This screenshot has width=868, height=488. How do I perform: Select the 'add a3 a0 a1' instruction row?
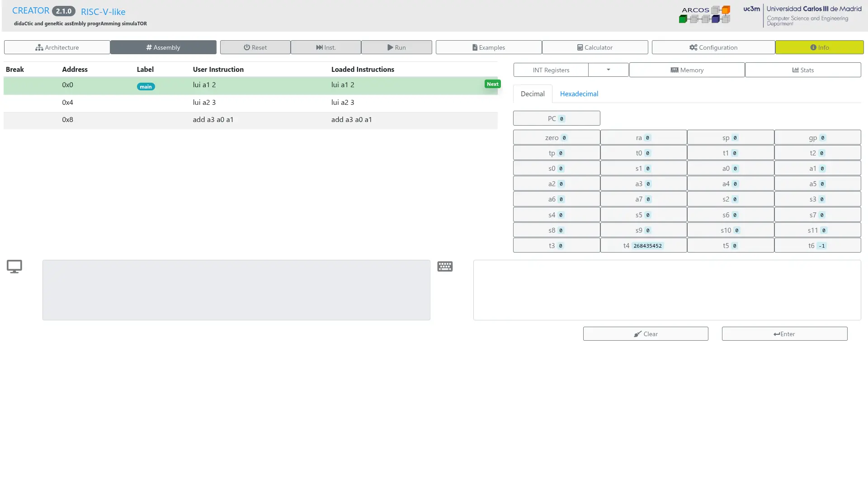[x=250, y=120]
